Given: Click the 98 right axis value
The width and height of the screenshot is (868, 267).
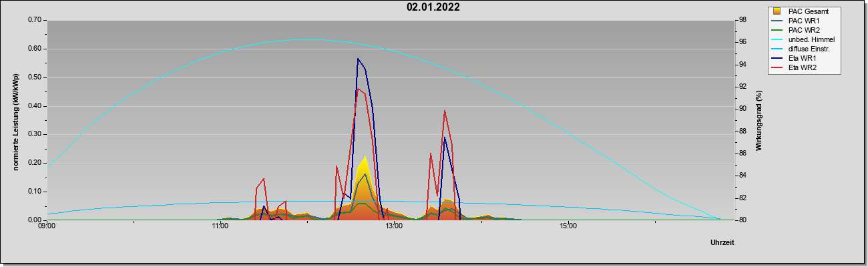Looking at the screenshot, I should [x=742, y=20].
